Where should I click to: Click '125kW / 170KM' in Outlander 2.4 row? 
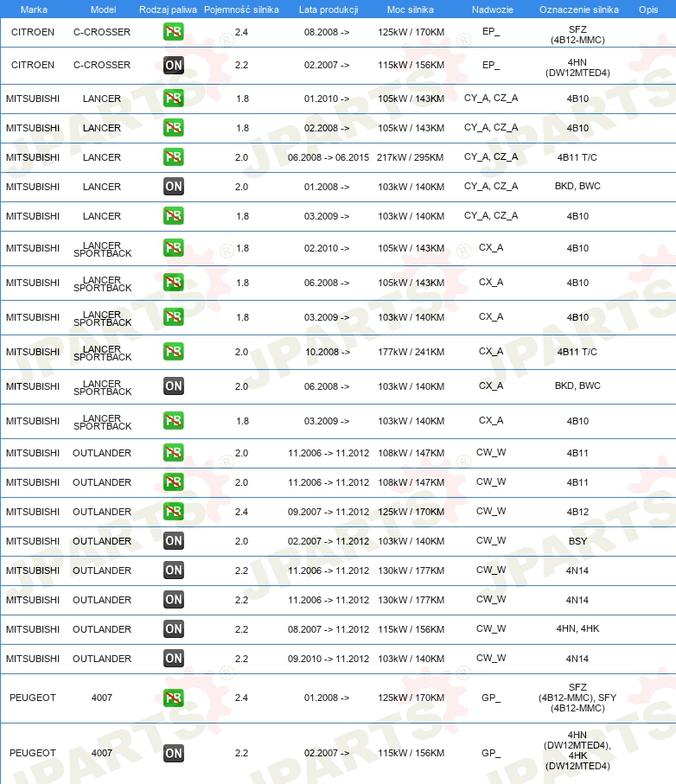point(411,512)
